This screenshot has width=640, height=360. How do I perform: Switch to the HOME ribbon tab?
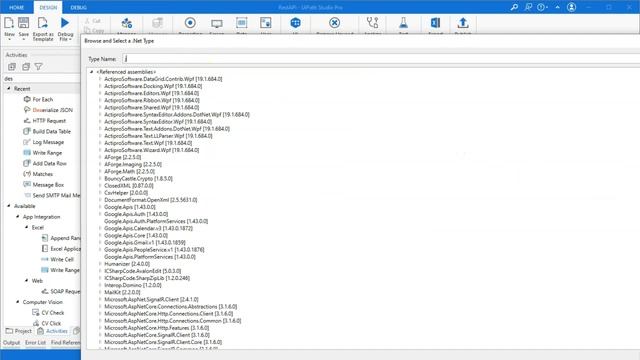[x=16, y=7]
